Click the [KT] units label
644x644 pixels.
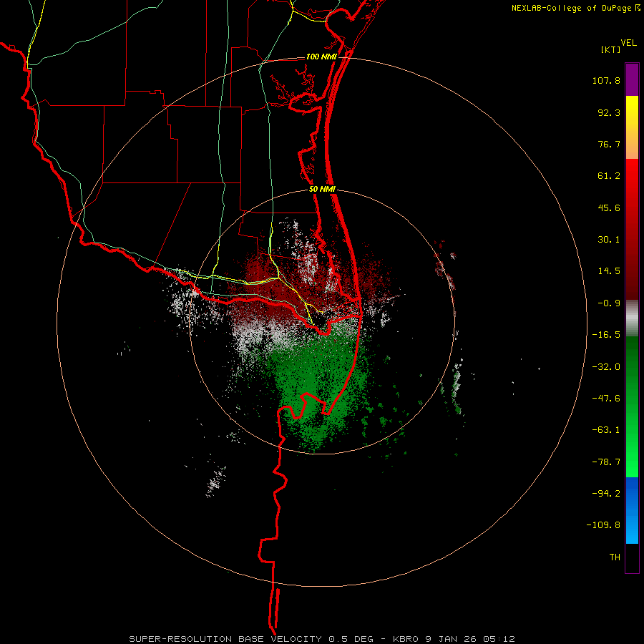point(611,49)
